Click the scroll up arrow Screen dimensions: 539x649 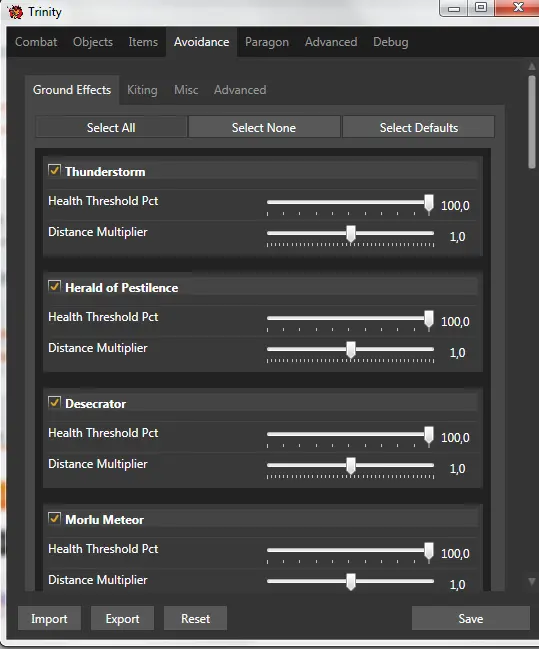click(532, 66)
